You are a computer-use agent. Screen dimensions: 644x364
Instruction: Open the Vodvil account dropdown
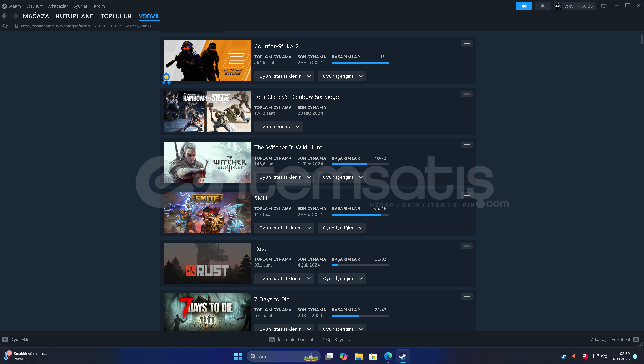[572, 6]
